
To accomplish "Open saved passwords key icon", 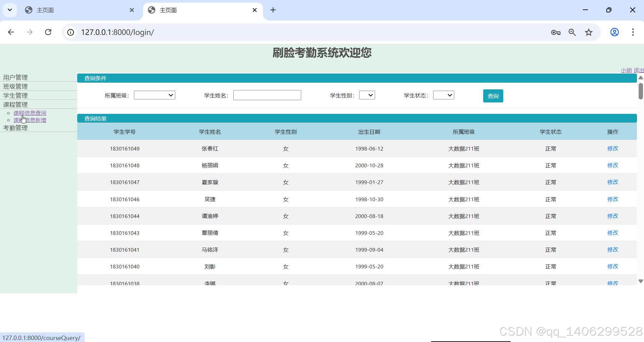I will coord(556,32).
